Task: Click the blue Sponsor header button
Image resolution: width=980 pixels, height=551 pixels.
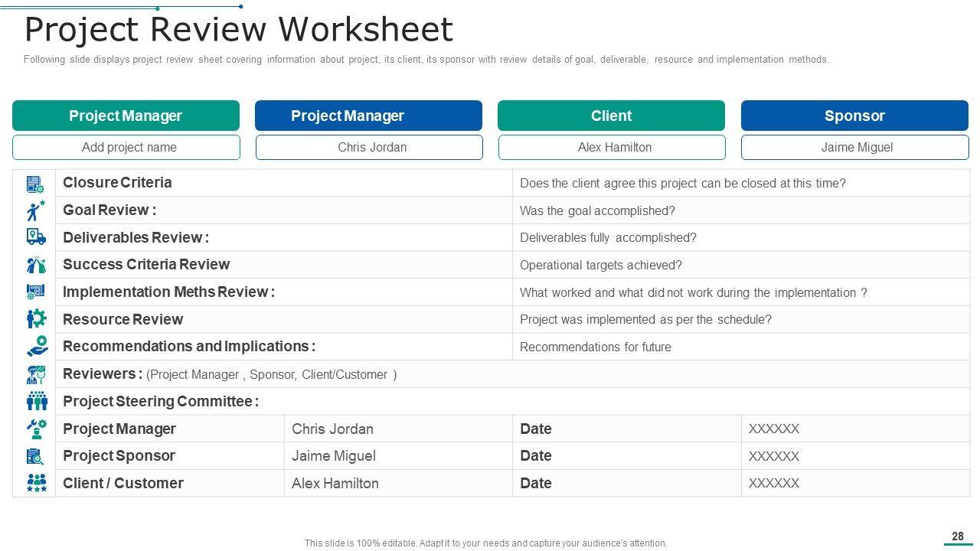Action: [x=854, y=116]
